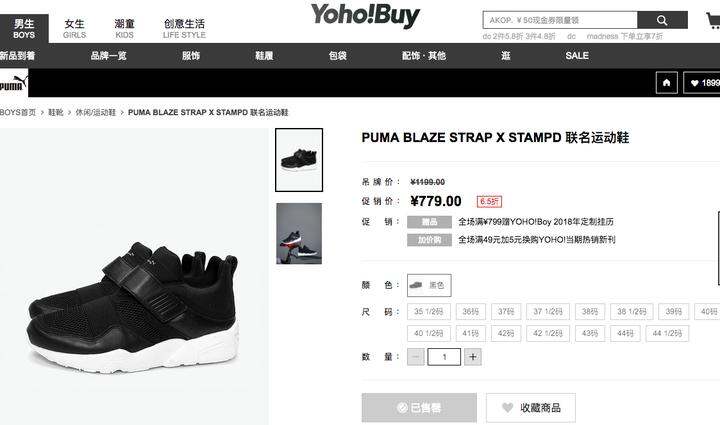The image size is (720, 425).
Task: Open the 鞋履 menu
Action: 264,56
